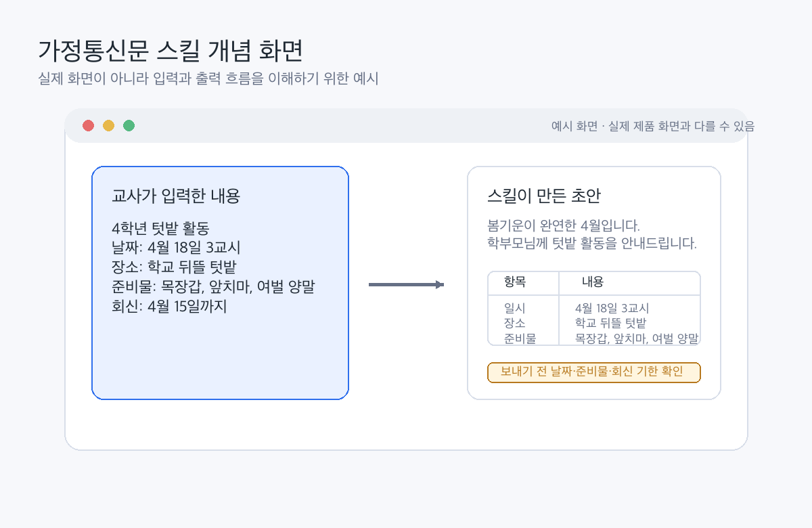Click the input line '날짜: 4월 18일 3교시'
This screenshot has width=812, height=528.
coord(176,248)
